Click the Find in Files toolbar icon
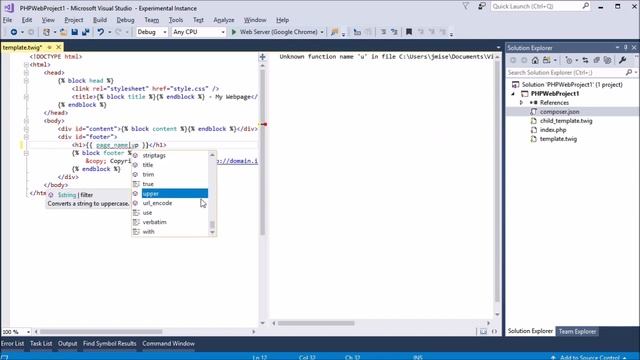The image size is (640, 360). pyautogui.click(x=335, y=32)
